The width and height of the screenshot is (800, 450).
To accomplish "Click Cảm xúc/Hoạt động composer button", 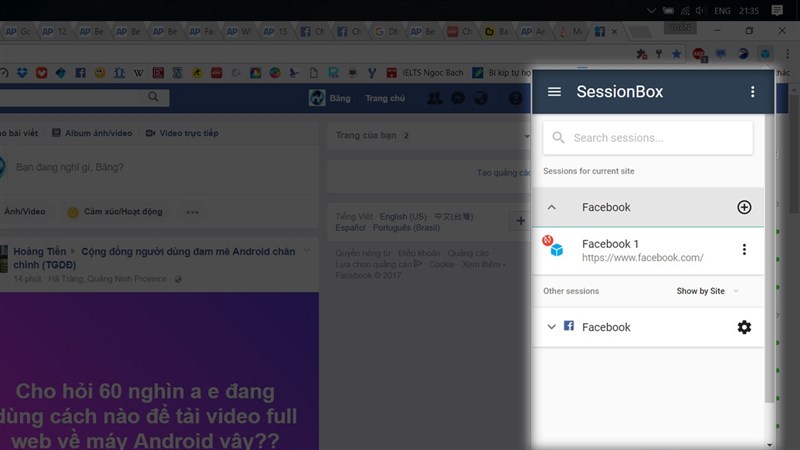I will click(115, 212).
